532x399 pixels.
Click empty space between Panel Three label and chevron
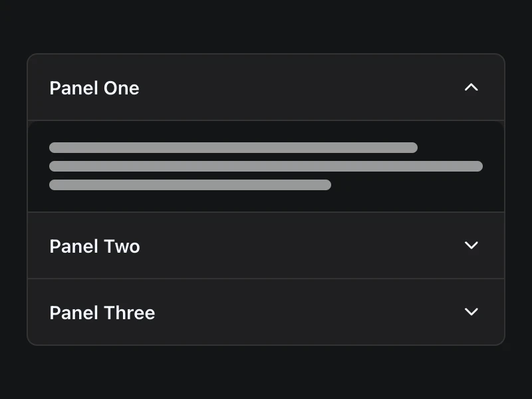tap(306, 313)
